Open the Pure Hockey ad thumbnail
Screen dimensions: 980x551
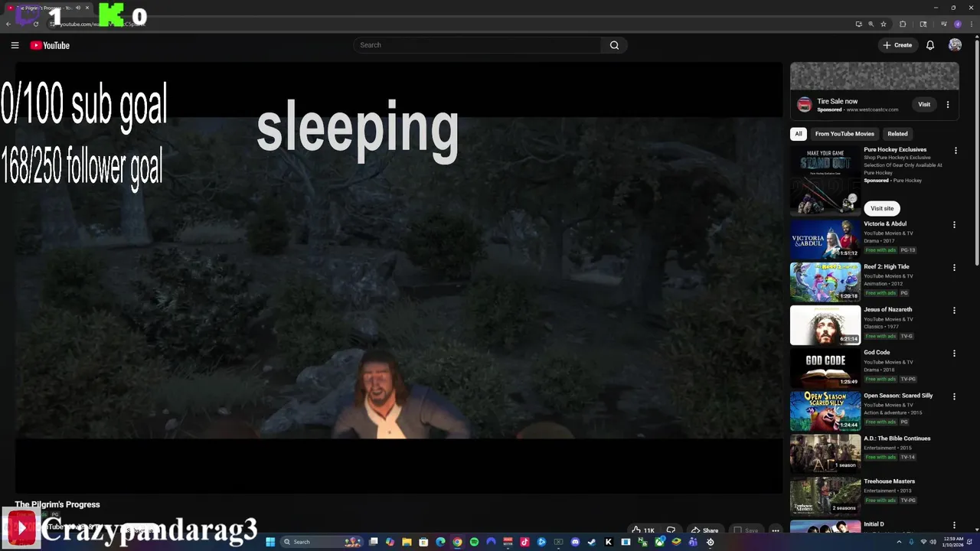[x=825, y=181]
